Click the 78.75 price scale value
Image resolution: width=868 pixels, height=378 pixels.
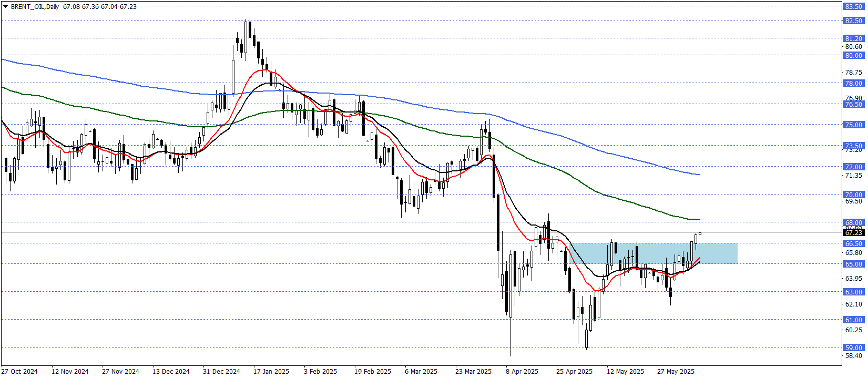(x=854, y=73)
